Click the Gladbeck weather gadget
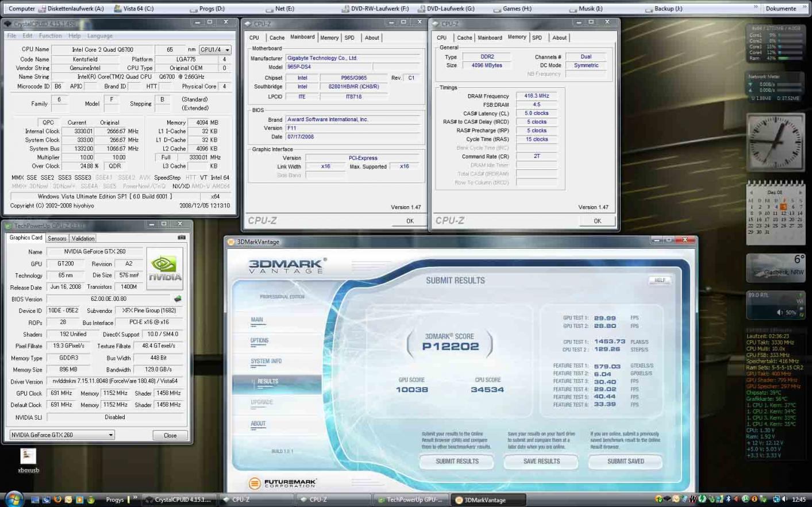This screenshot has height=507, width=812. (775, 268)
